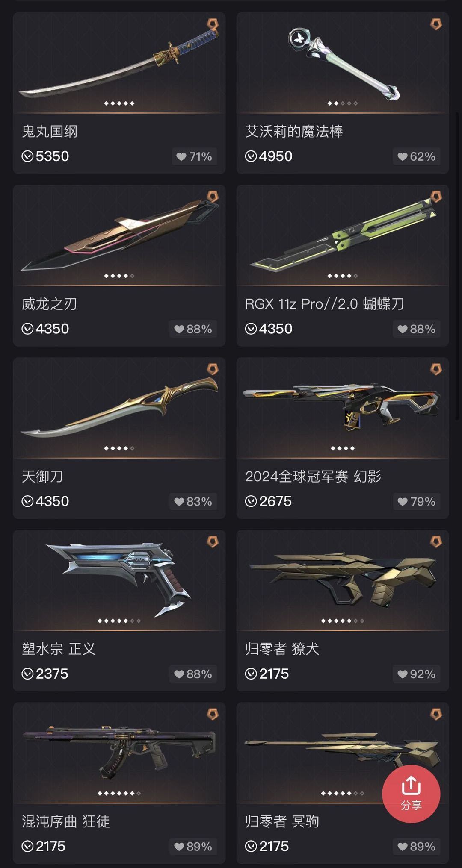Toggle the 92% heart on 归零者 獠犬

coord(417,674)
